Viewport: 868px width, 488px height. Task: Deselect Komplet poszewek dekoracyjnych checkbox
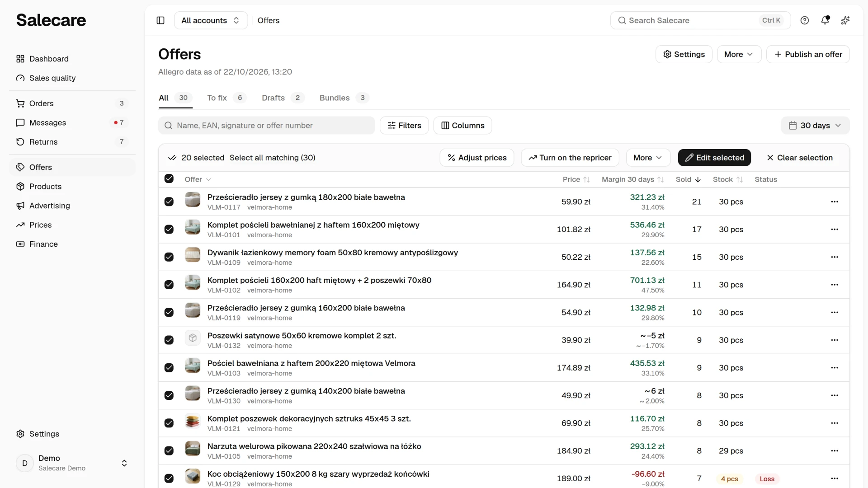tap(169, 423)
